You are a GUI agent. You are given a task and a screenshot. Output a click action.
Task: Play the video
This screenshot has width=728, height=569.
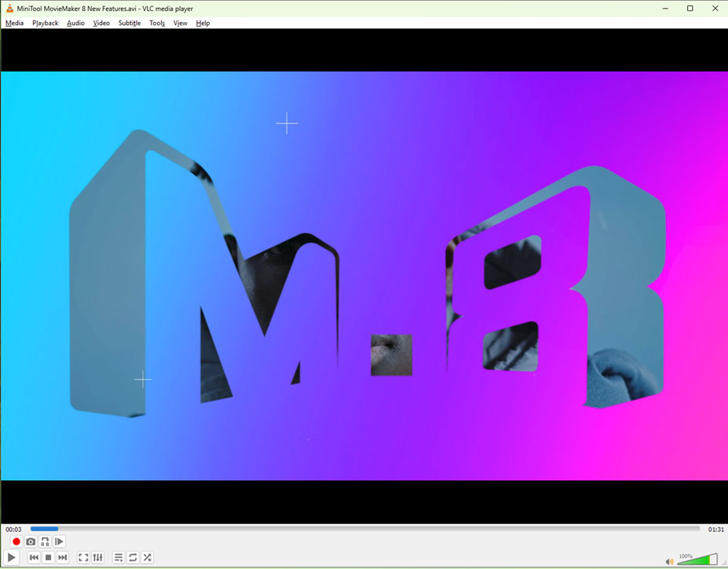click(12, 557)
